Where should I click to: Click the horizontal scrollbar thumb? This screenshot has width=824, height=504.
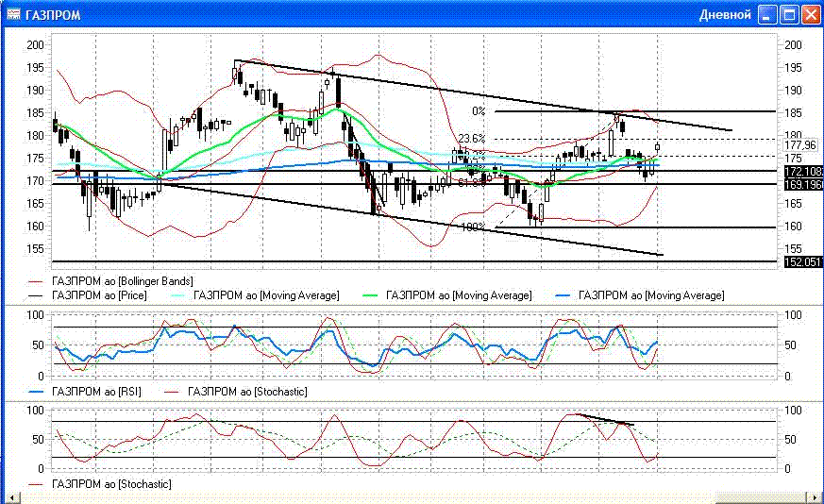coord(762,497)
